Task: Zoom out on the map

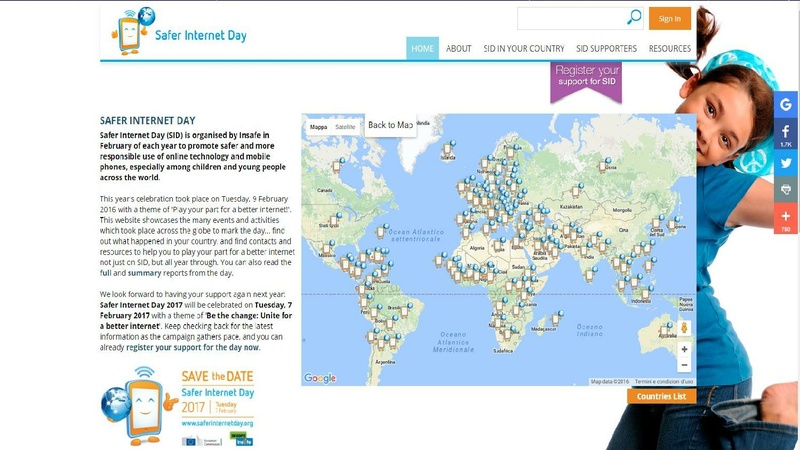Action: 684,367
